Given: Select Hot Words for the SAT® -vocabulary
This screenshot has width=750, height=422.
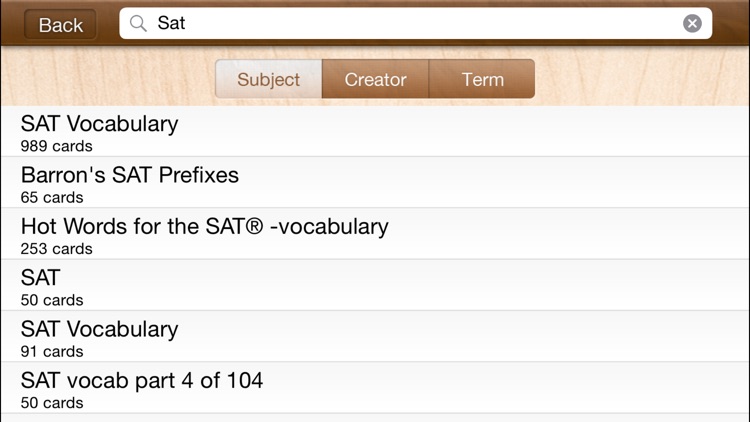Looking at the screenshot, I should coord(204,226).
